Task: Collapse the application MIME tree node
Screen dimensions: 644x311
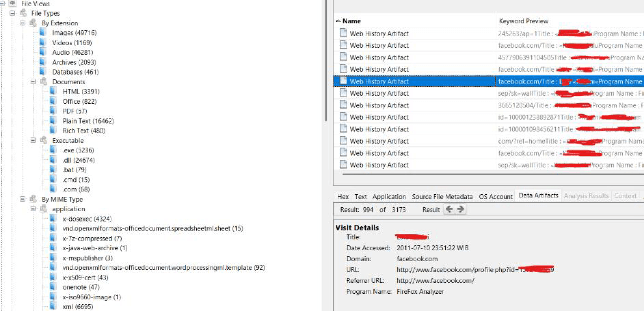Action: 33,209
